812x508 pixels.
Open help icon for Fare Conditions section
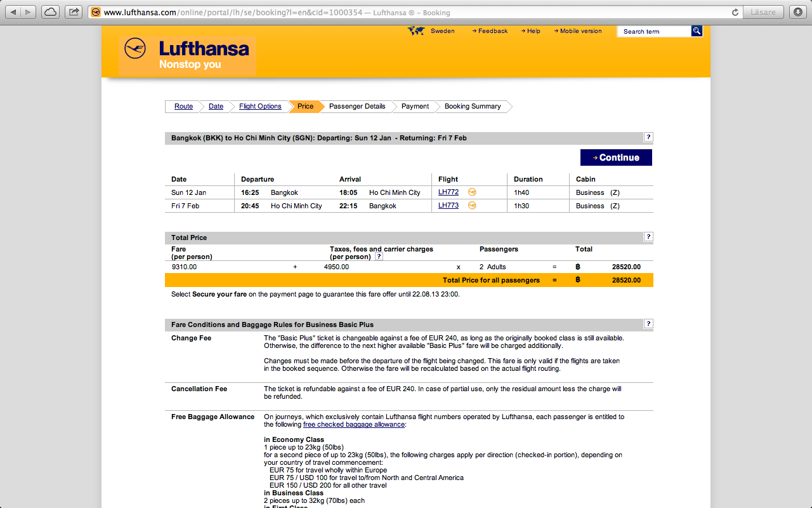click(x=648, y=324)
